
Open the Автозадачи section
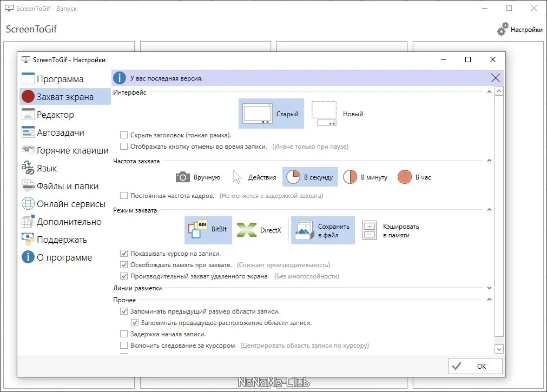65,132
